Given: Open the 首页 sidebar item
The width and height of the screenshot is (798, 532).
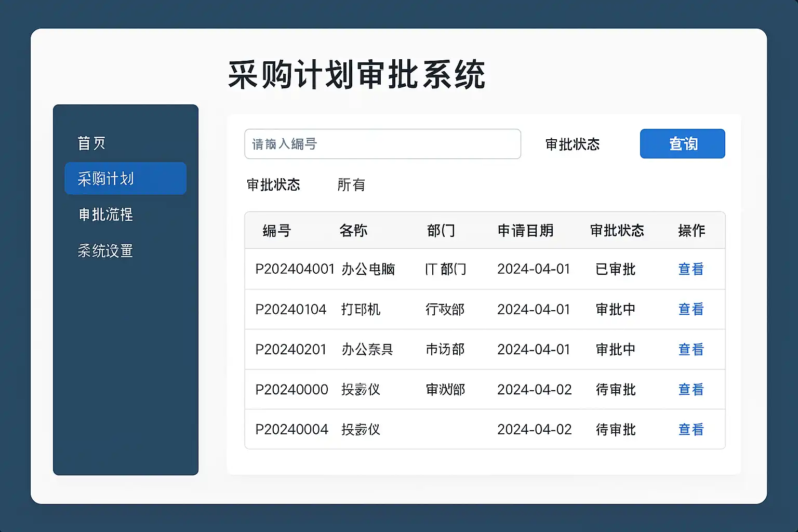Looking at the screenshot, I should [91, 143].
